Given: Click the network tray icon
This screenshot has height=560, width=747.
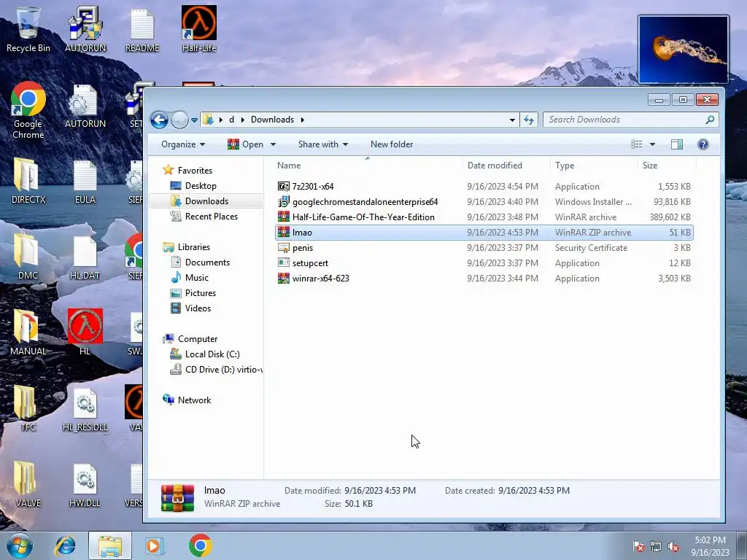Looking at the screenshot, I should coord(656,547).
